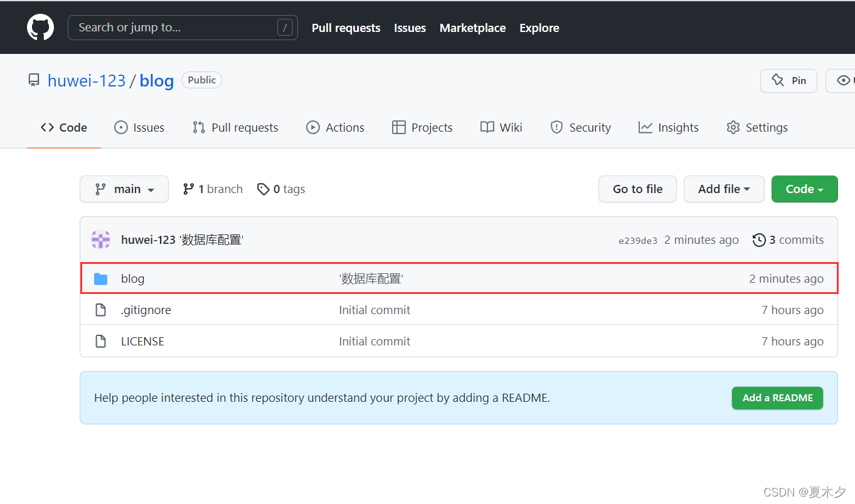Open the LICENSE file
The width and height of the screenshot is (855, 504).
(x=142, y=342)
